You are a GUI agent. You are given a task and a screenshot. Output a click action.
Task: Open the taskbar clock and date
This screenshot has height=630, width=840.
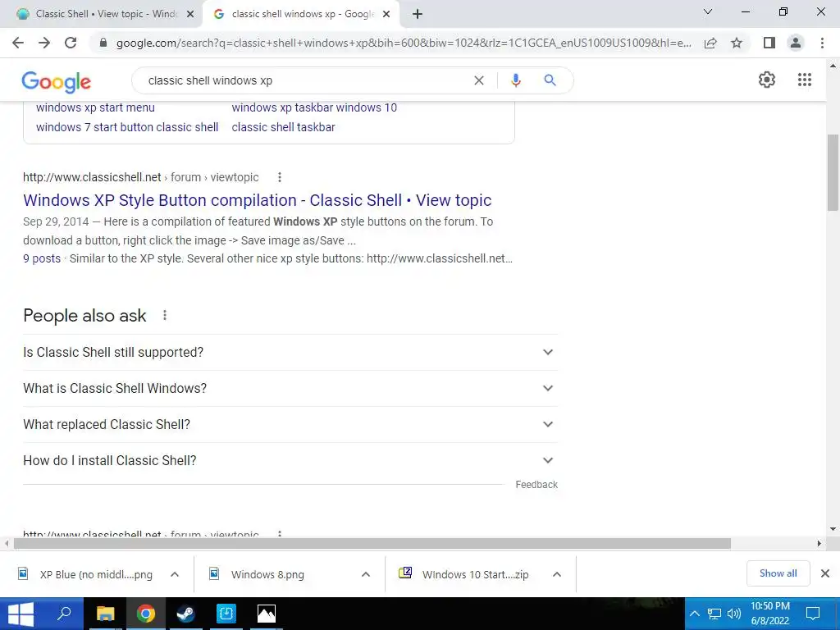(769, 614)
